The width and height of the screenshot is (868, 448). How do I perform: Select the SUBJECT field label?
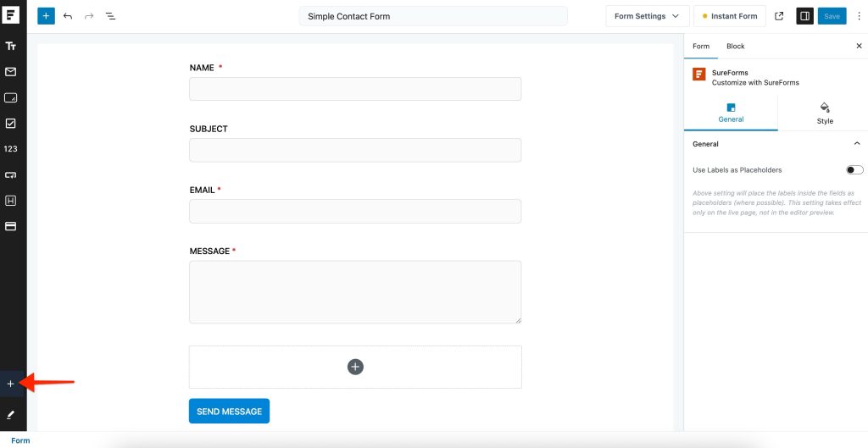pos(209,129)
